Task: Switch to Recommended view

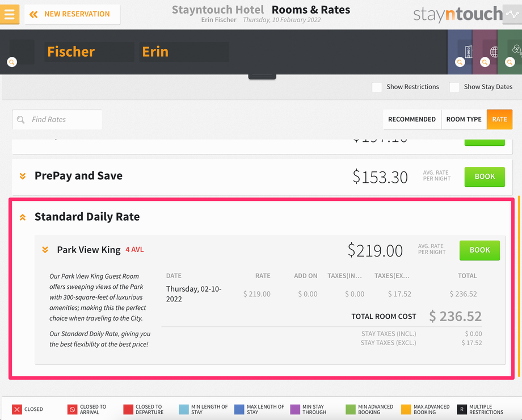Action: (412, 119)
